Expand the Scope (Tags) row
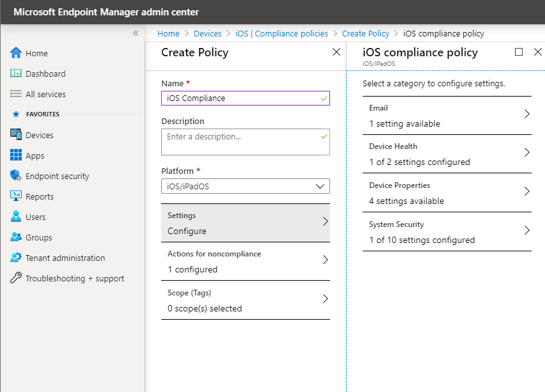Image resolution: width=545 pixels, height=392 pixels. point(246,301)
